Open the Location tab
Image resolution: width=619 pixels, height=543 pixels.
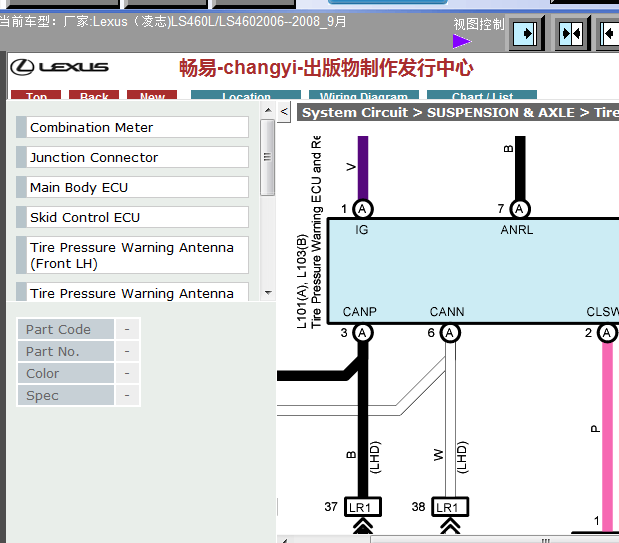(246, 95)
